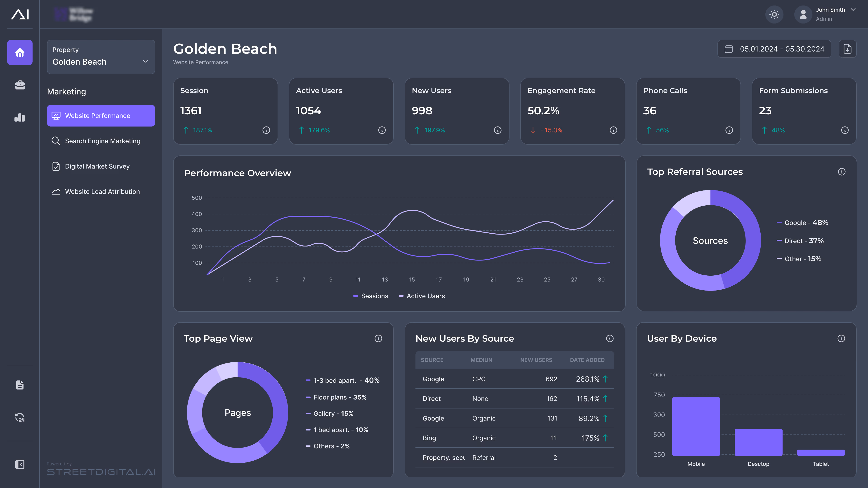This screenshot has height=488, width=868.
Task: Open the document report icon in sidebar
Action: coord(20,385)
